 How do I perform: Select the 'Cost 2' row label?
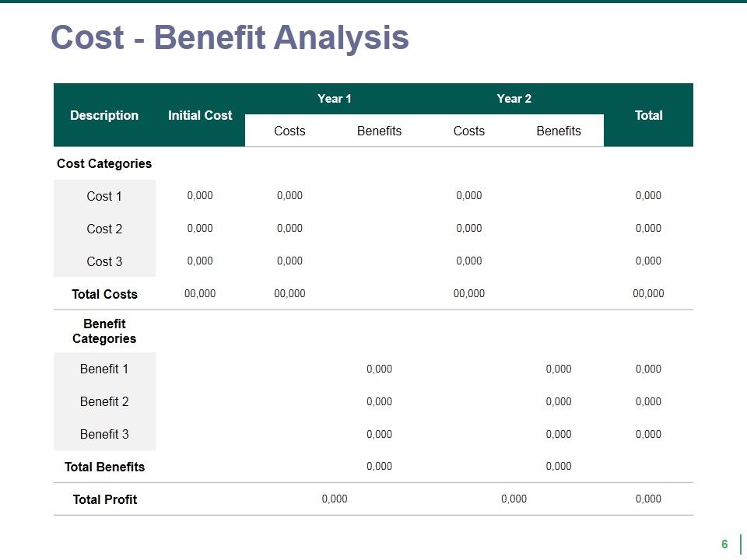[104, 229]
